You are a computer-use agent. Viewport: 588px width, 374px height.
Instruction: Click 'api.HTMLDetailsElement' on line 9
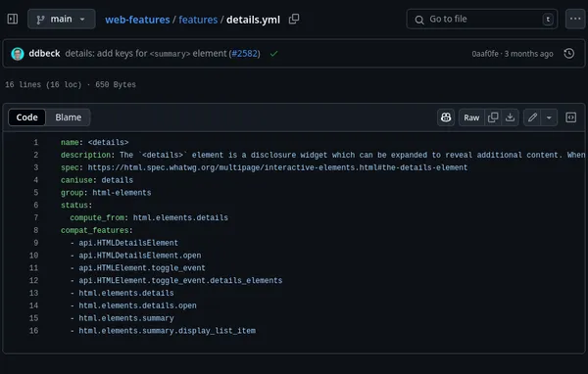(128, 243)
